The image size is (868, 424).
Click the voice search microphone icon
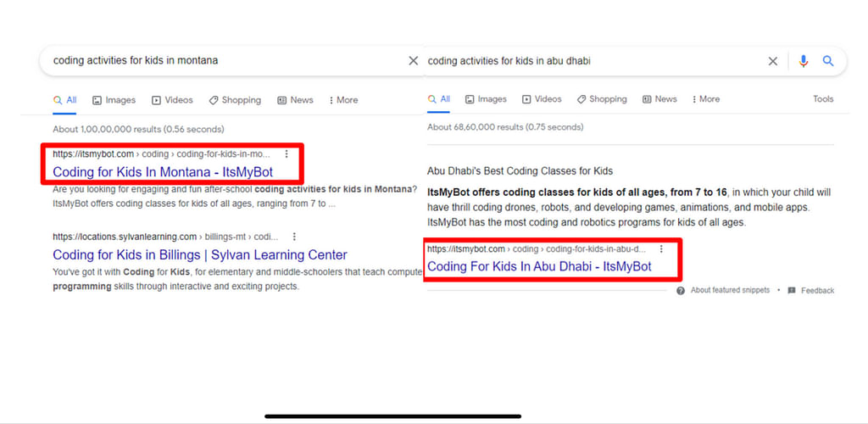coord(804,61)
